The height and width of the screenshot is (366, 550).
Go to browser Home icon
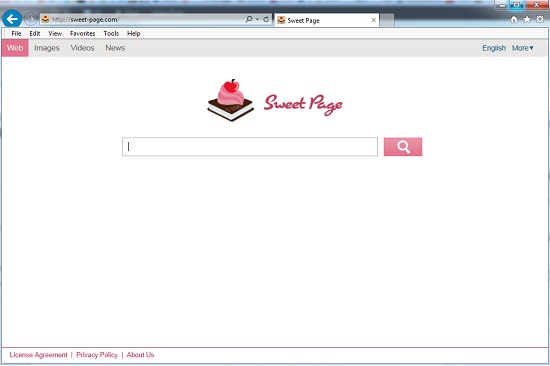click(x=514, y=20)
